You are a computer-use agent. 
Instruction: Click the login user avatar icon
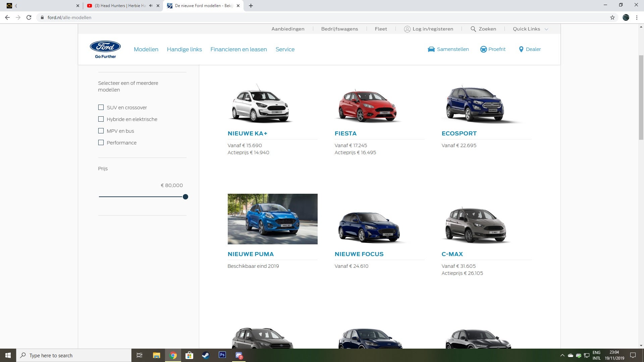[x=407, y=29]
